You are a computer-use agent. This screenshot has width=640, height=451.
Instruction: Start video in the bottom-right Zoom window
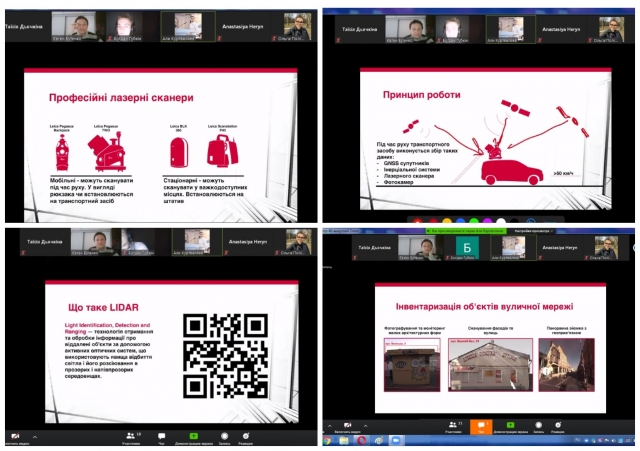click(347, 427)
